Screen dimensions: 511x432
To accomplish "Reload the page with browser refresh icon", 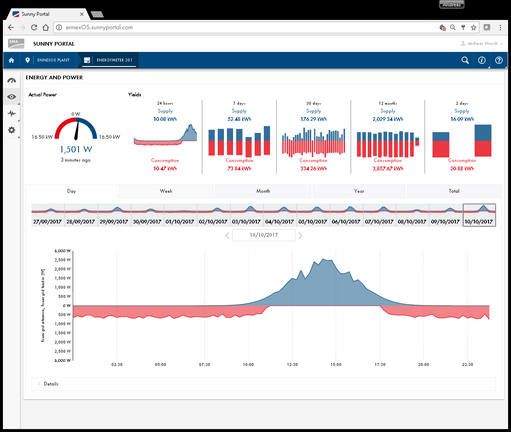I will tap(34, 27).
